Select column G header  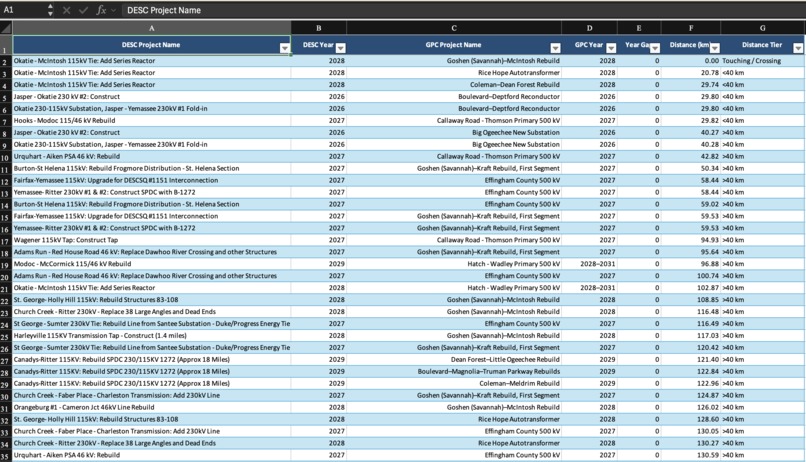click(x=763, y=28)
